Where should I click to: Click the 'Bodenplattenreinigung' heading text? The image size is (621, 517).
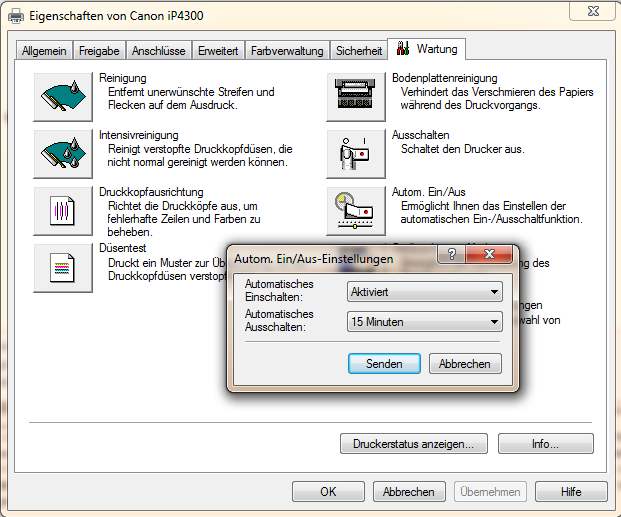point(444,78)
